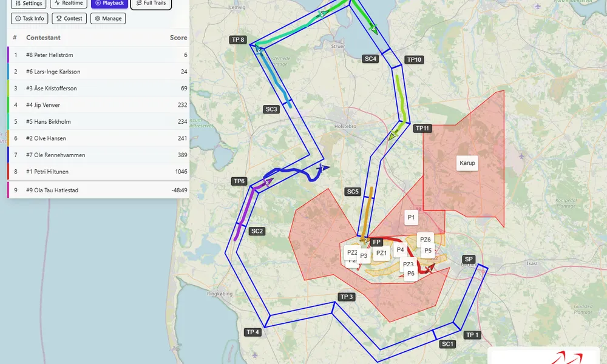Click the TP 8 waypoint marker
Screen dimensions: 607x364
tap(237, 39)
